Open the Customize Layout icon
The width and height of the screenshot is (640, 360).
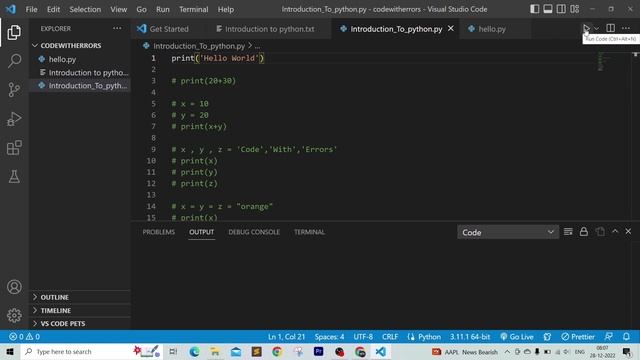575,9
